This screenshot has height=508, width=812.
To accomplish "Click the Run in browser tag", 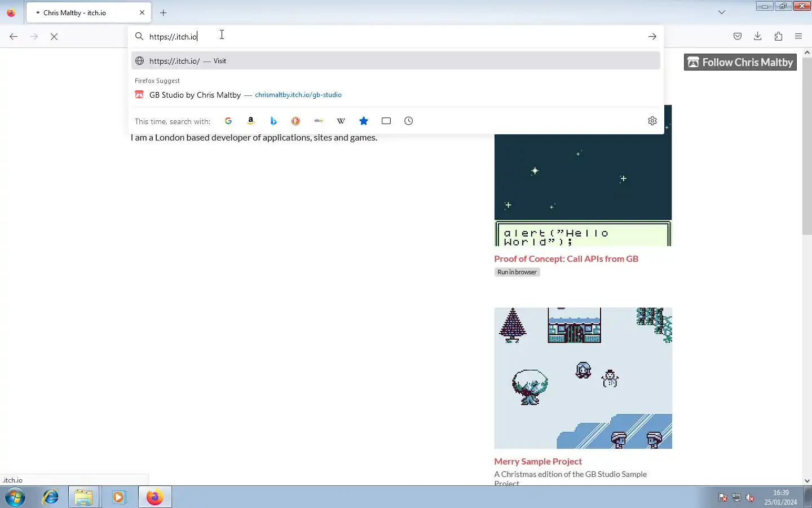I will coord(517,272).
